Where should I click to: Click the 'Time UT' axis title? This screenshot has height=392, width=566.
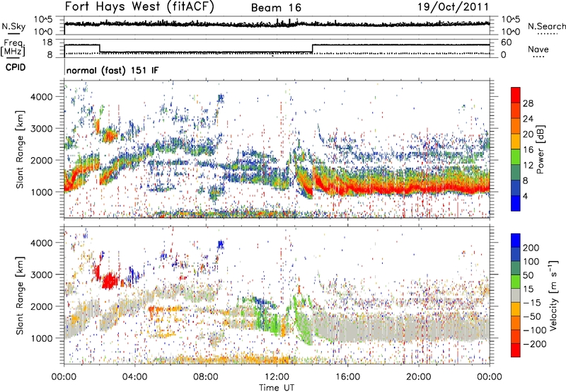[x=277, y=387]
